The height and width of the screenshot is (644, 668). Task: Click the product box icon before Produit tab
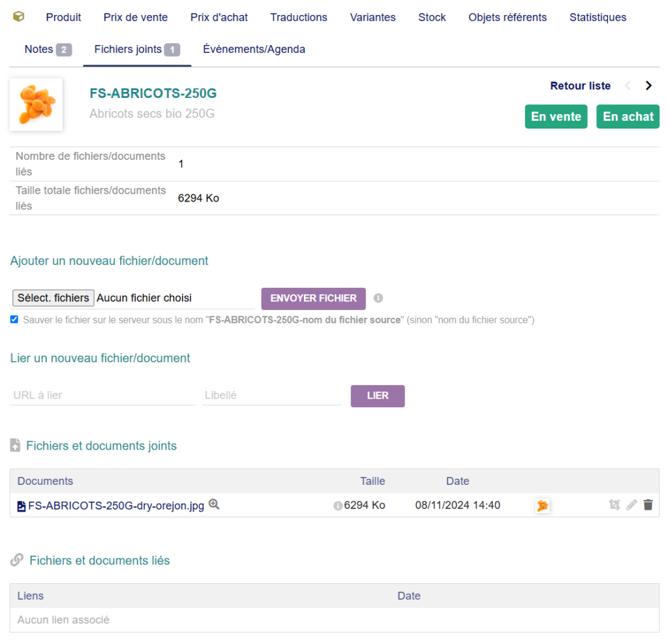tap(19, 17)
